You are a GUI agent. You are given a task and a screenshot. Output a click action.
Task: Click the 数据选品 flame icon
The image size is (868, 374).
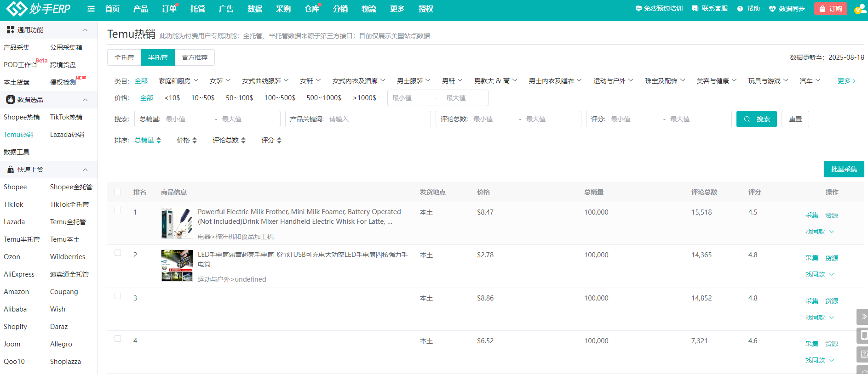[x=10, y=100]
